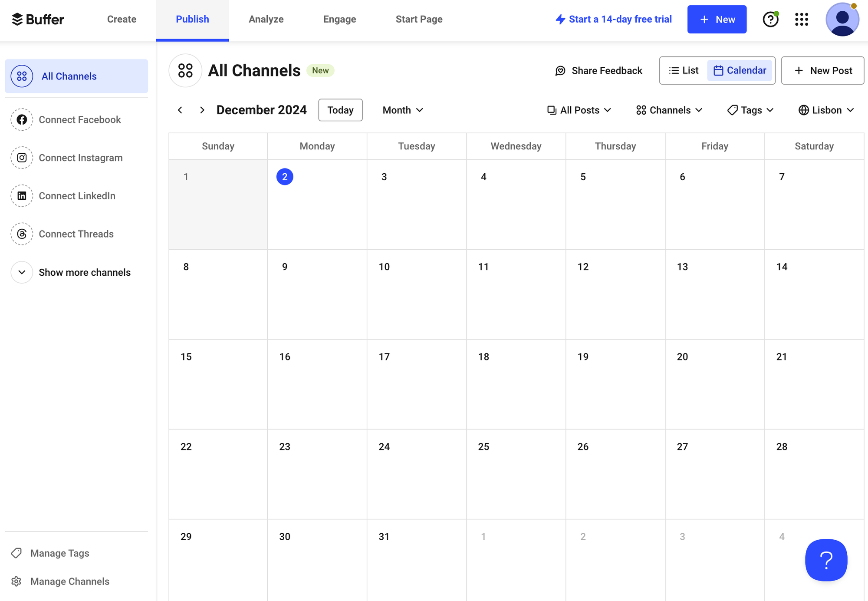The width and height of the screenshot is (868, 601).
Task: Open the Engage tab
Action: [x=339, y=19]
